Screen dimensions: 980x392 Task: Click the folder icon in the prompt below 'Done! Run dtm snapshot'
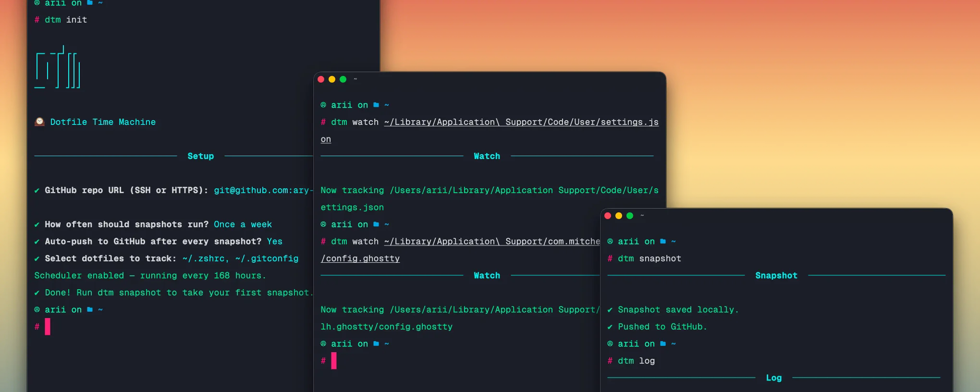pyautogui.click(x=90, y=309)
